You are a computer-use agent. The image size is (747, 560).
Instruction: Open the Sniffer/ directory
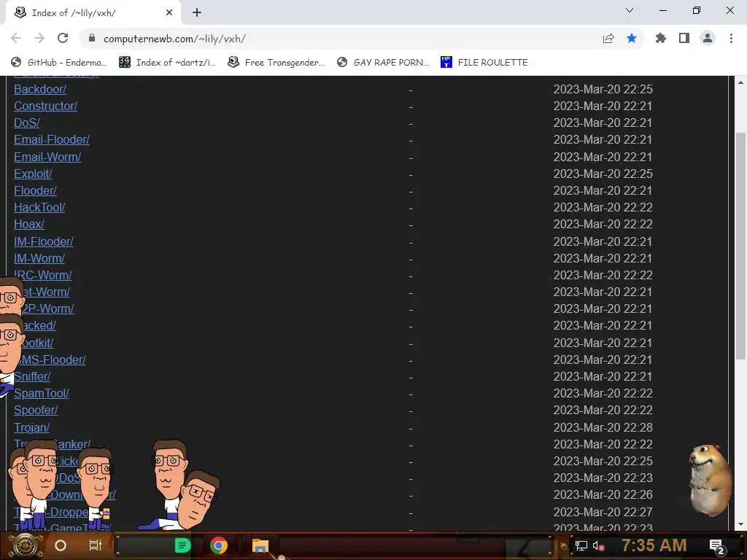32,377
